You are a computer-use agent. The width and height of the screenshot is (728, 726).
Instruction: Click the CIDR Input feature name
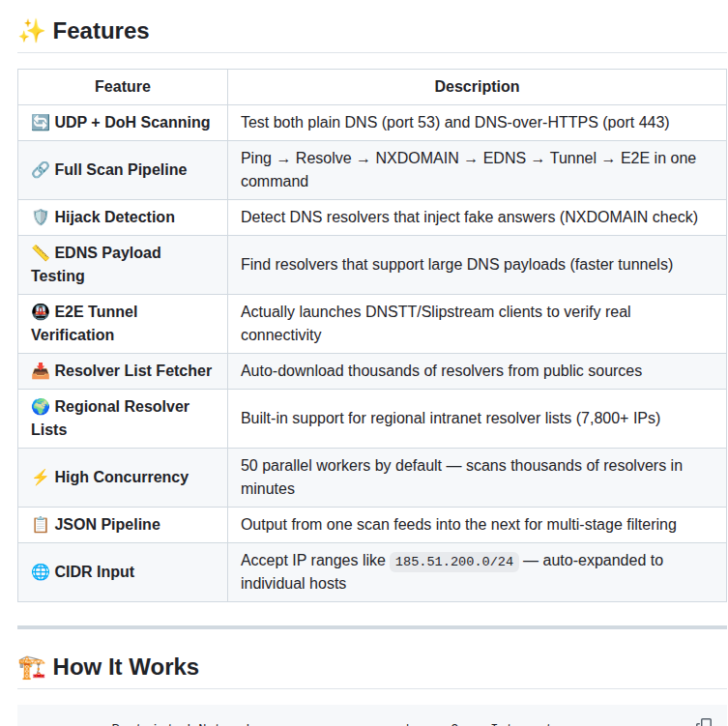point(95,572)
